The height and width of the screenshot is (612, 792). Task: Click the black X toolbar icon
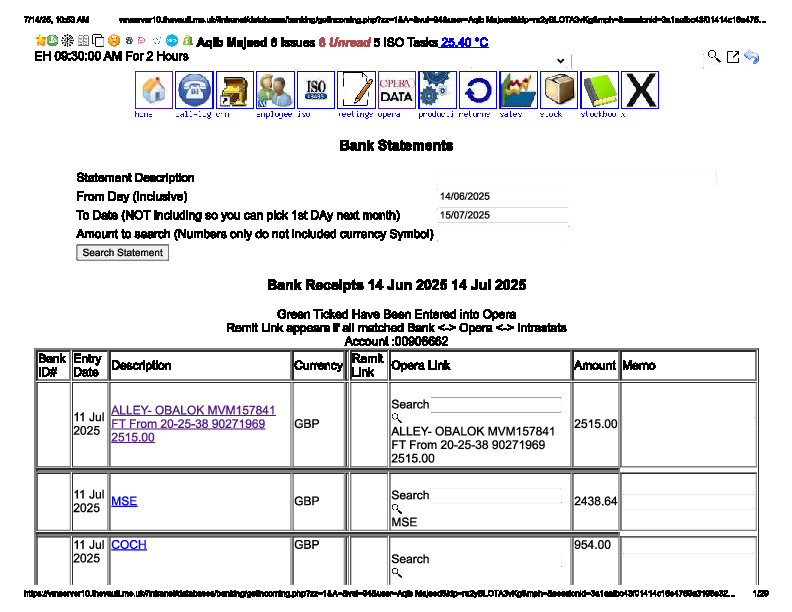[x=640, y=90]
